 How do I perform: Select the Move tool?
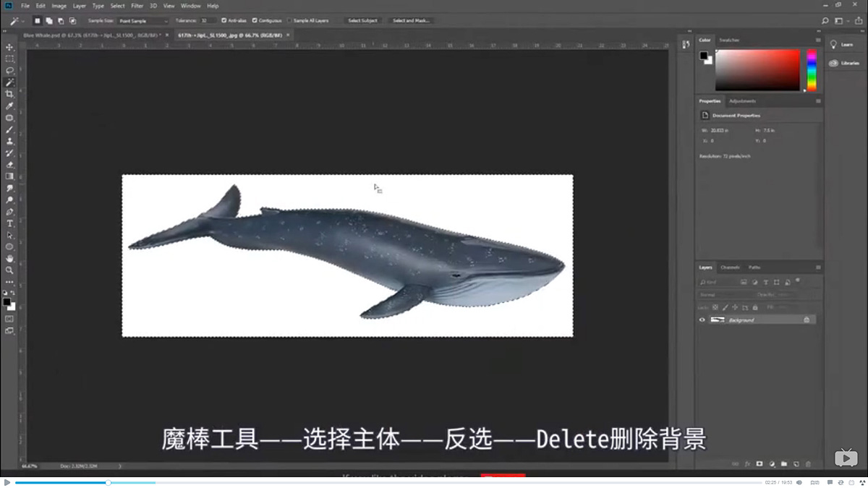(9, 46)
